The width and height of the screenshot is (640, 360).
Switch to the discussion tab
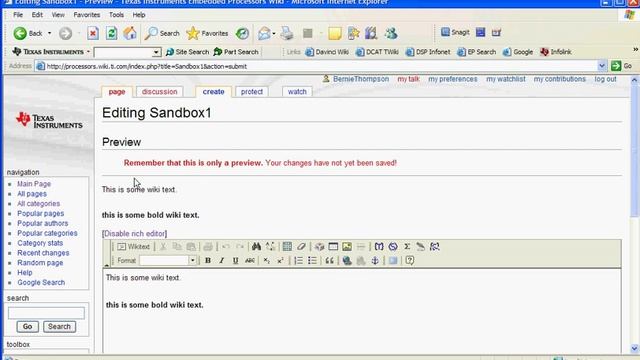coord(160,92)
